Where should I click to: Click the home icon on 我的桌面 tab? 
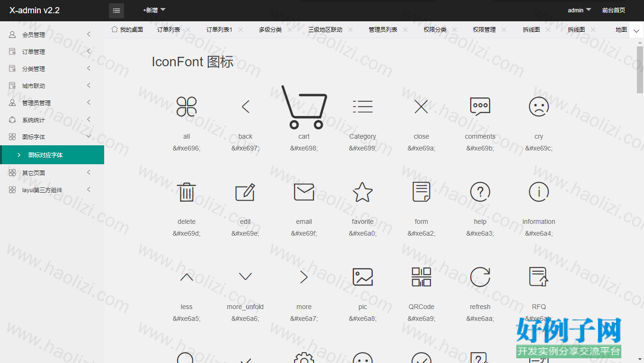pyautogui.click(x=114, y=29)
